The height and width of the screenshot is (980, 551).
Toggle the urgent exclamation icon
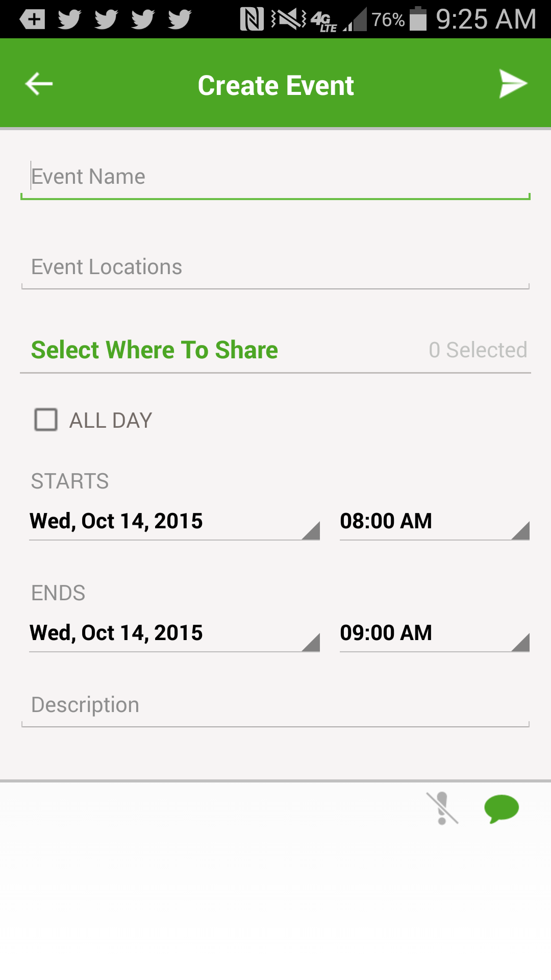pyautogui.click(x=442, y=808)
